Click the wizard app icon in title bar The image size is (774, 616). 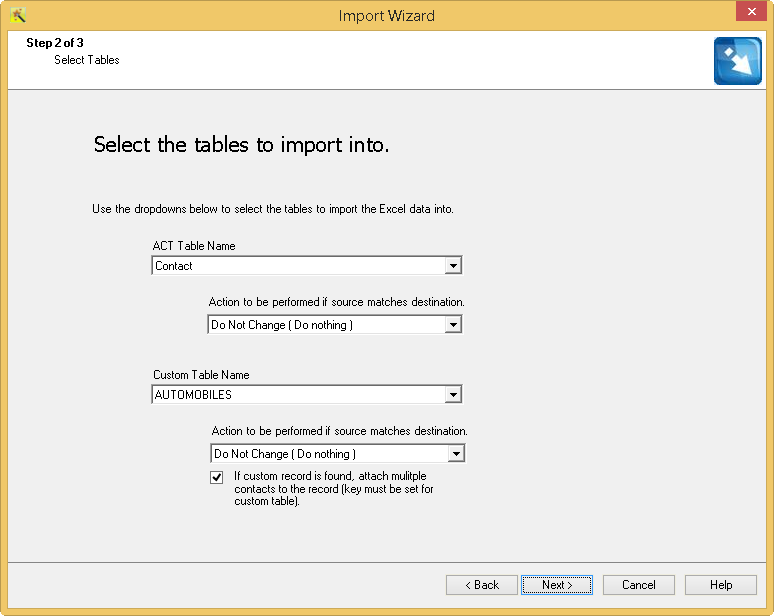tap(18, 15)
